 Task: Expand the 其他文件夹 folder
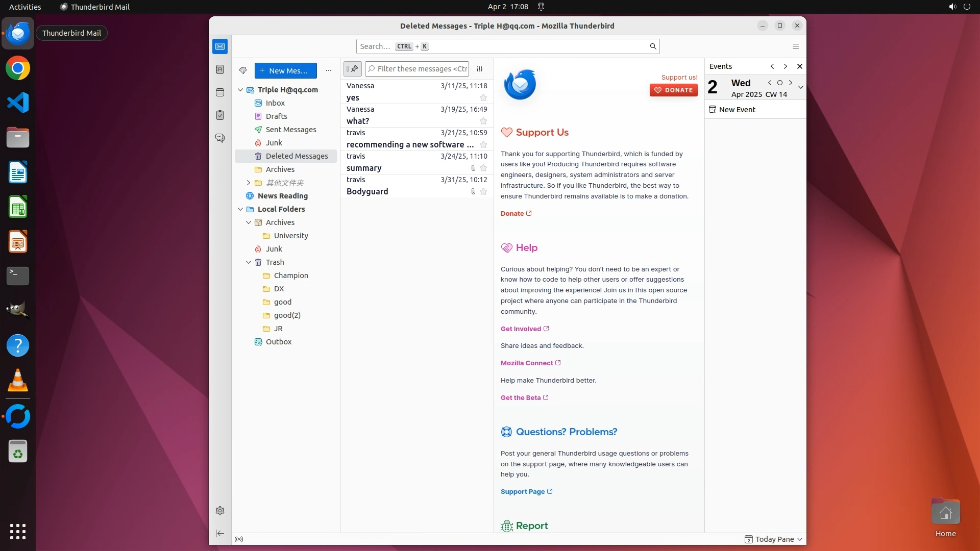point(249,183)
